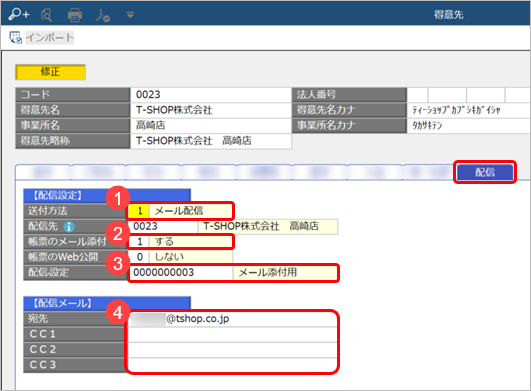Click the メール配信 text beside 送付方法
The image size is (531, 391).
tap(179, 211)
